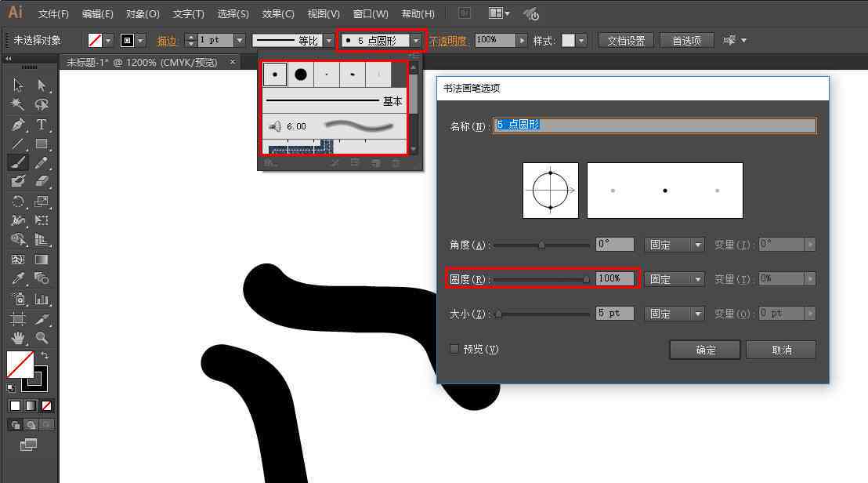
Task: Click the 取消 button
Action: (x=781, y=350)
